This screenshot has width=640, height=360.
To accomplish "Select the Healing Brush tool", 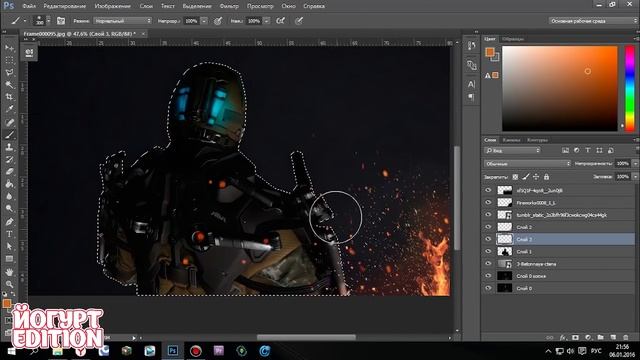I will 9,122.
